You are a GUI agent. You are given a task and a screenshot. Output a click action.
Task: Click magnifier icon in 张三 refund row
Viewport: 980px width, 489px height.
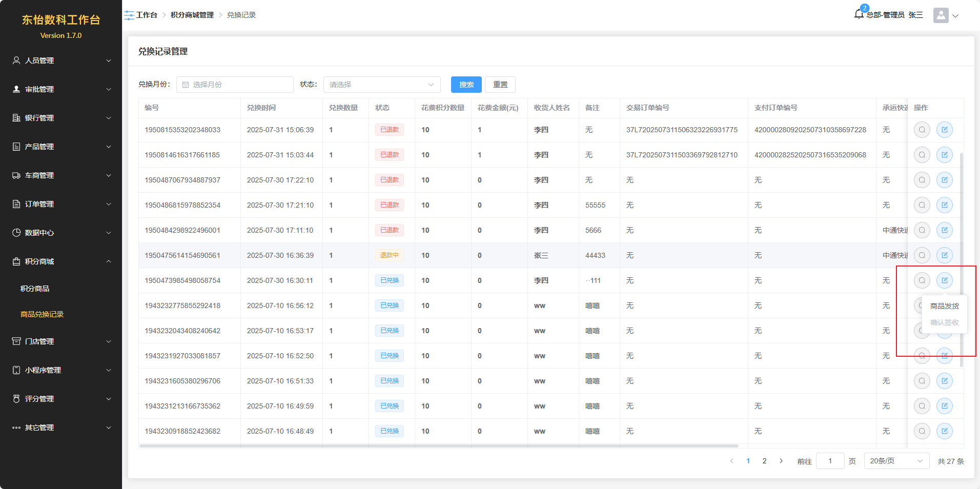(922, 255)
